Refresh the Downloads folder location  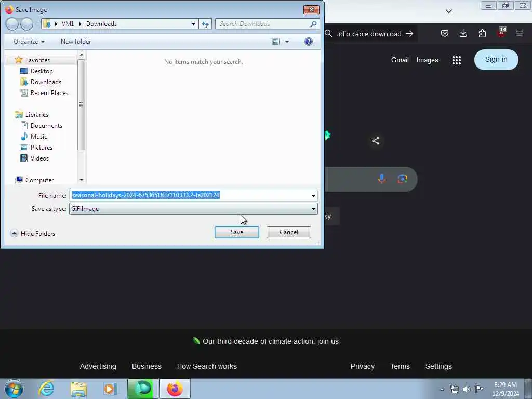205,24
